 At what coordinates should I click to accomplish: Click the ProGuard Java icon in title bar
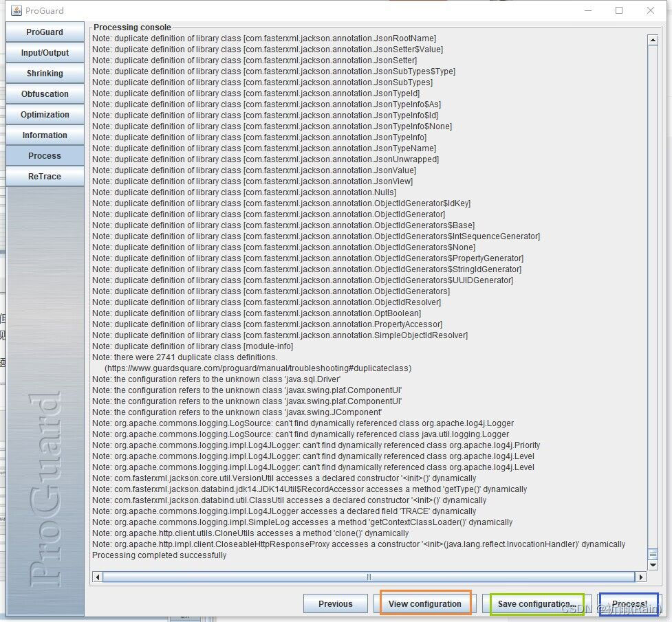click(x=17, y=10)
